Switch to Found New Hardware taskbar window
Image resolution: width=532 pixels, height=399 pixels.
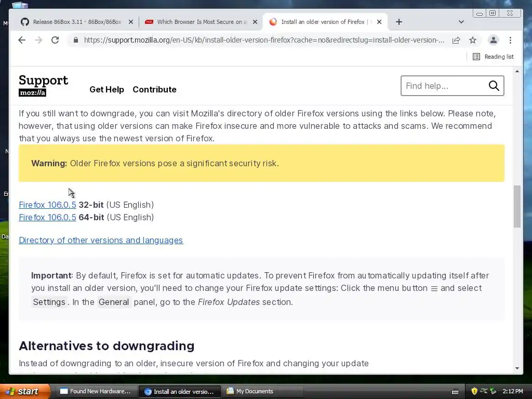[x=96, y=391]
